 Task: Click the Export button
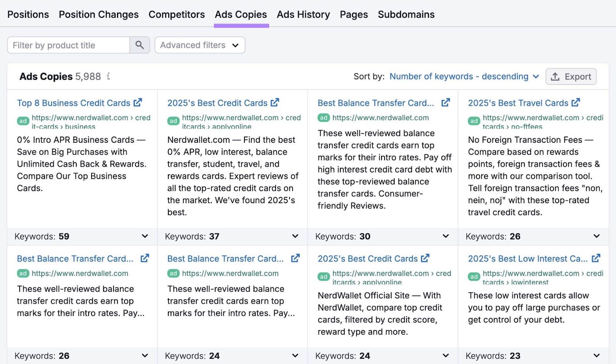click(x=571, y=77)
